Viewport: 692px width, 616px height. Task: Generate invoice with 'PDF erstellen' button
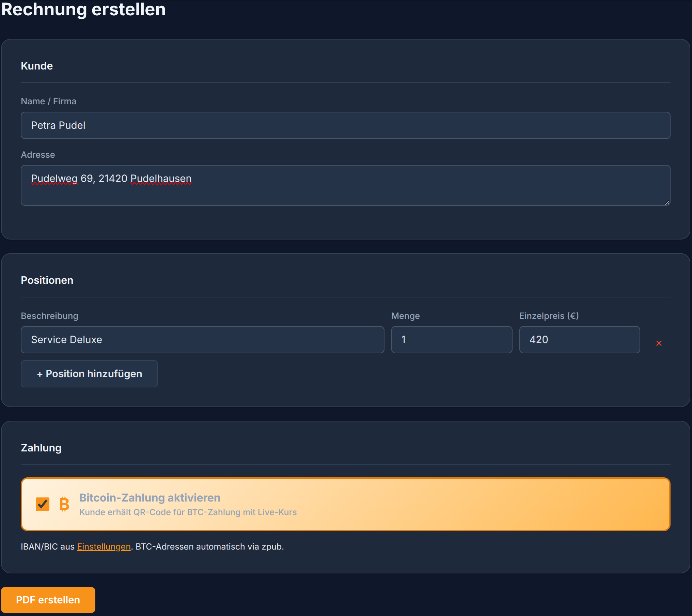[x=48, y=600]
